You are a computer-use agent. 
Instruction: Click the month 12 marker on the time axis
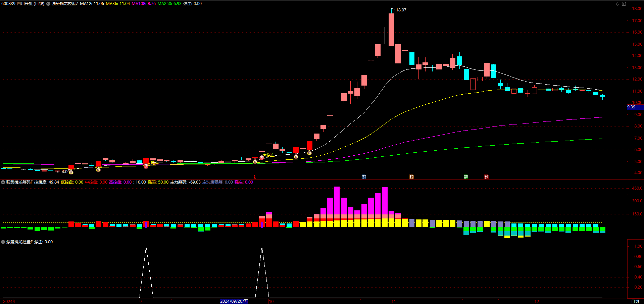537,301
